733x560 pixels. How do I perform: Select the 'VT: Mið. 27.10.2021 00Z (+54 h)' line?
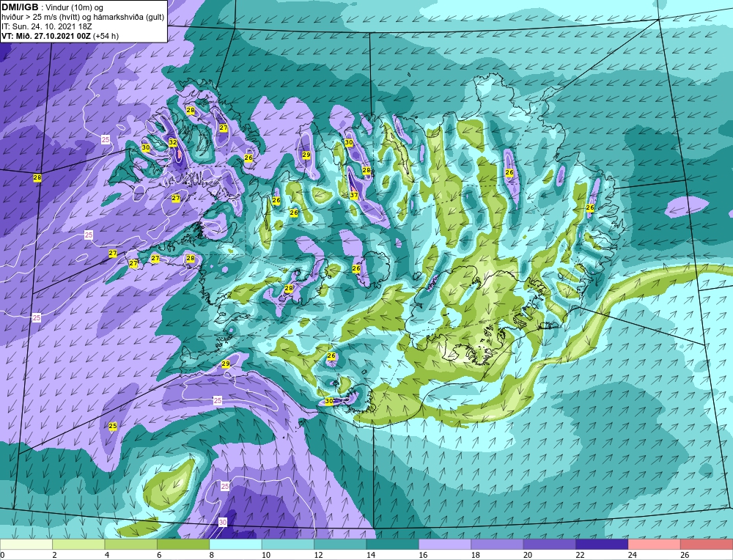60,36
